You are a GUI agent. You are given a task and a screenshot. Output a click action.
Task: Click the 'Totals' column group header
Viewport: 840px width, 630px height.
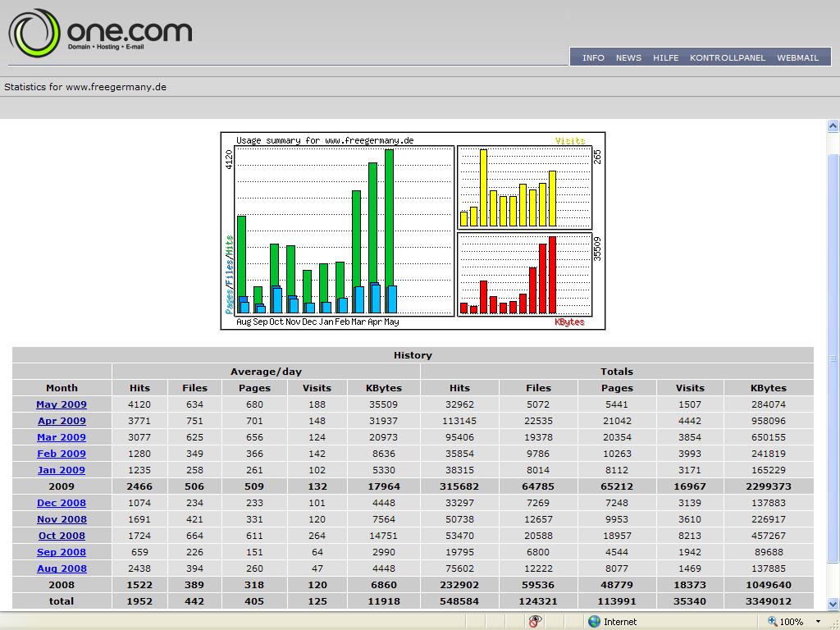click(x=617, y=372)
